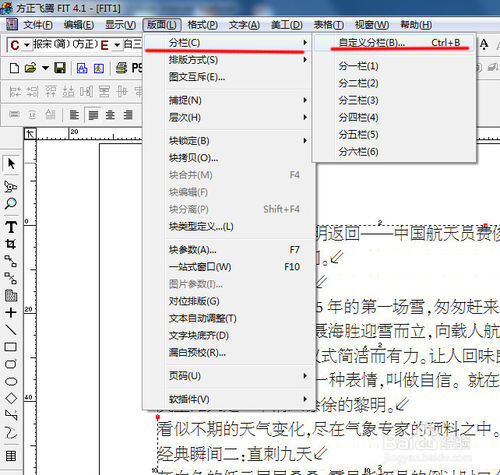The height and width of the screenshot is (475, 500).
Task: Open the 格式(P) menu
Action: click(x=202, y=25)
